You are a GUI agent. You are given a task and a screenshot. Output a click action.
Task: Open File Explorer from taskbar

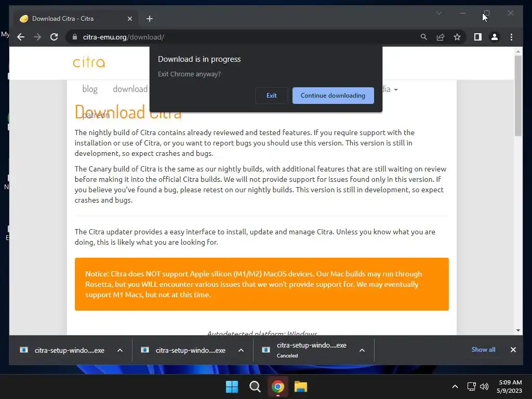301,387
